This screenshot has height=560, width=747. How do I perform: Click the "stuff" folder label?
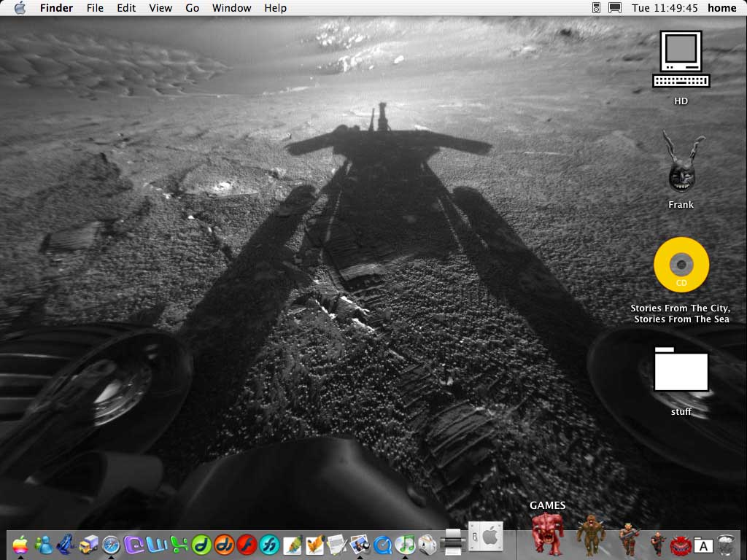681,411
